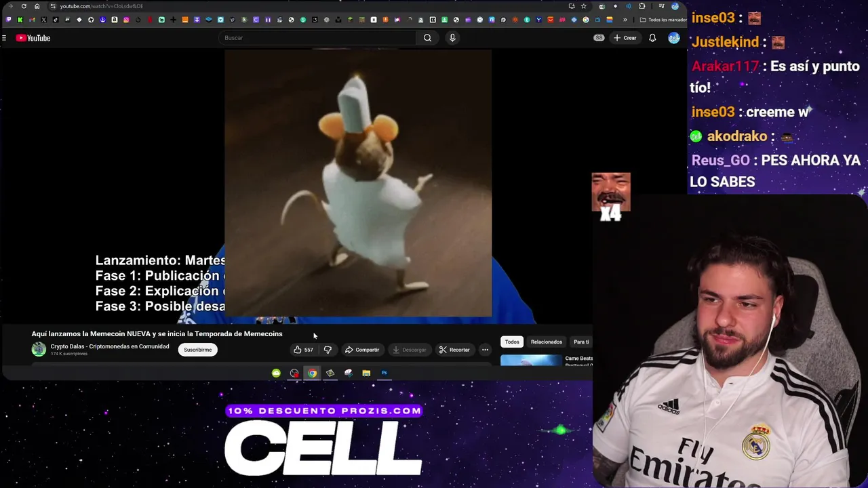Click the Reus_GO chat username

click(x=720, y=161)
